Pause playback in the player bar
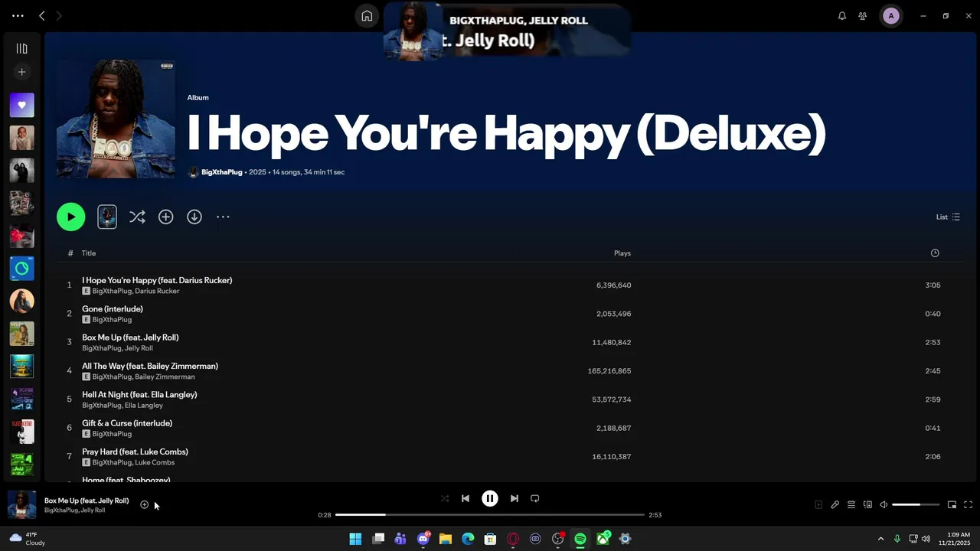This screenshot has height=551, width=980. [490, 498]
